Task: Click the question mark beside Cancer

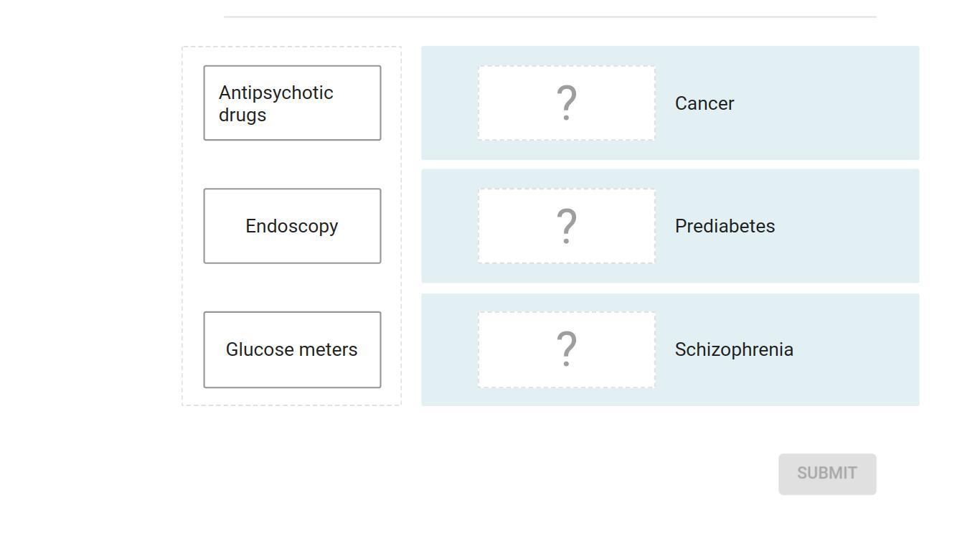Action: coord(566,103)
